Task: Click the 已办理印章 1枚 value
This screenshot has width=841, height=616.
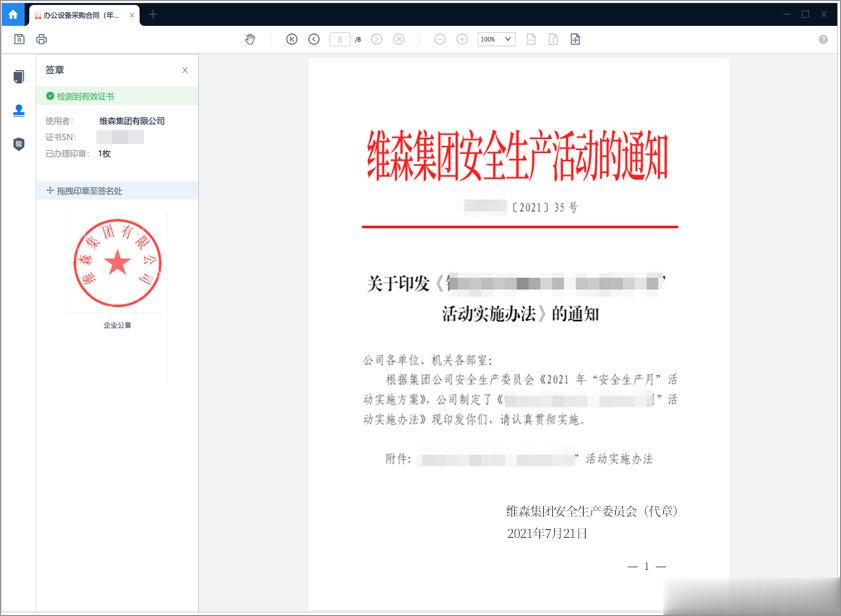Action: click(104, 154)
